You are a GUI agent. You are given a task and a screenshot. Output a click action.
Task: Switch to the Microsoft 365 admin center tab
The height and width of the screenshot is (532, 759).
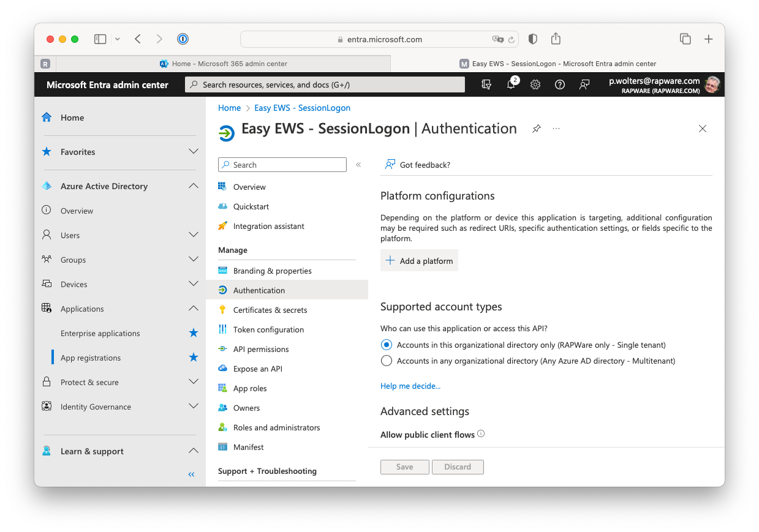pos(223,64)
